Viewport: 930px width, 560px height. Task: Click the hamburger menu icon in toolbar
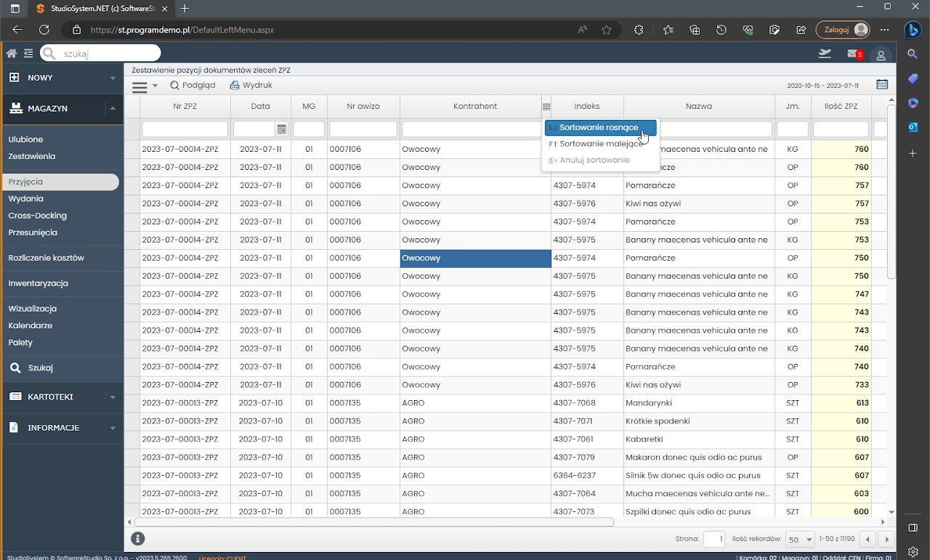(139, 86)
